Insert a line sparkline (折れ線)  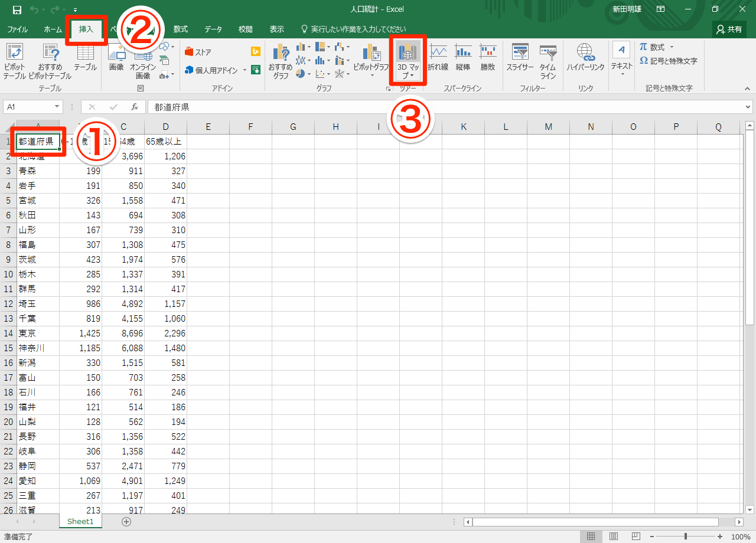[x=438, y=58]
